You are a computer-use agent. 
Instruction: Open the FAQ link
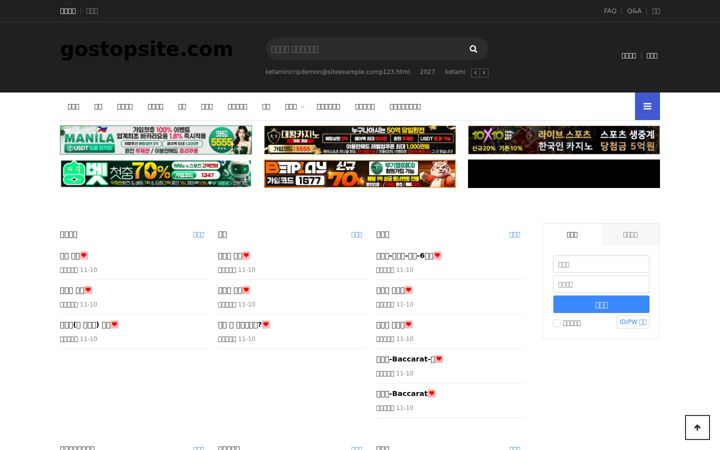pyautogui.click(x=610, y=11)
